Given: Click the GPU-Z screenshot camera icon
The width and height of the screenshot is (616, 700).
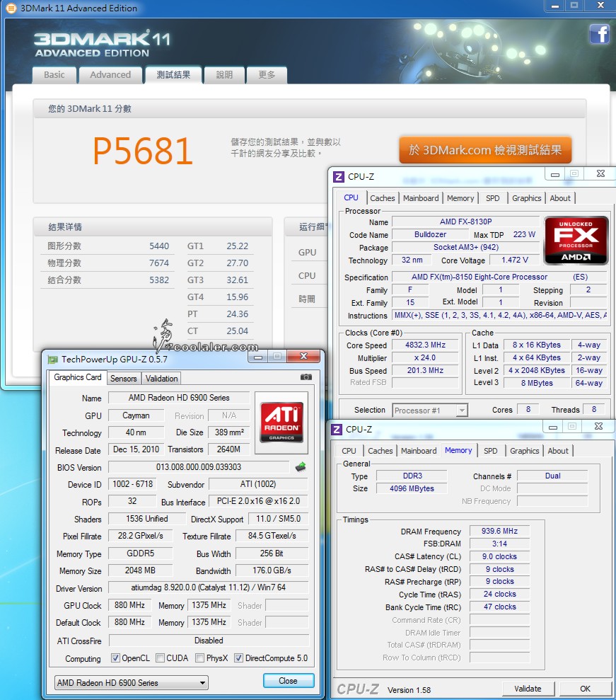Looking at the screenshot, I should [x=306, y=377].
